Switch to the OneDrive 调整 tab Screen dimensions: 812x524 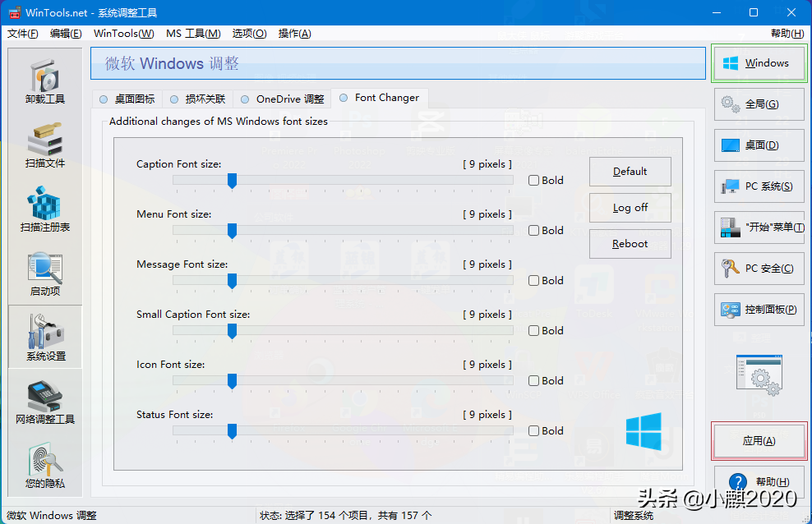(282, 99)
